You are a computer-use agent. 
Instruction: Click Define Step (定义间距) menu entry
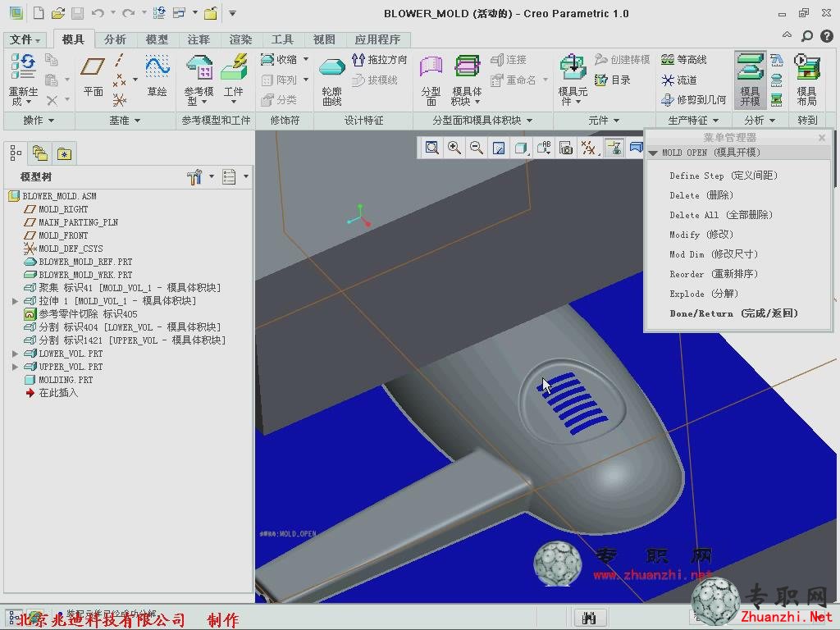[x=724, y=176]
